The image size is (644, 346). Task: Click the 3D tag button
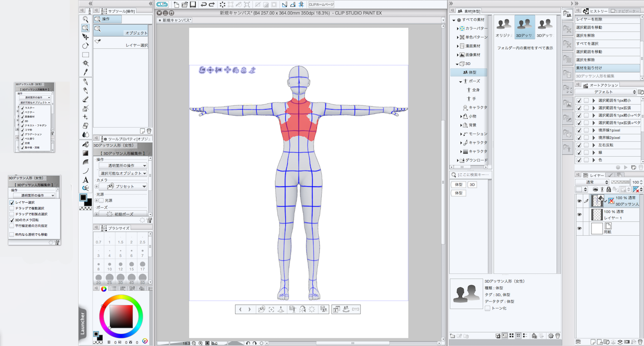[472, 185]
